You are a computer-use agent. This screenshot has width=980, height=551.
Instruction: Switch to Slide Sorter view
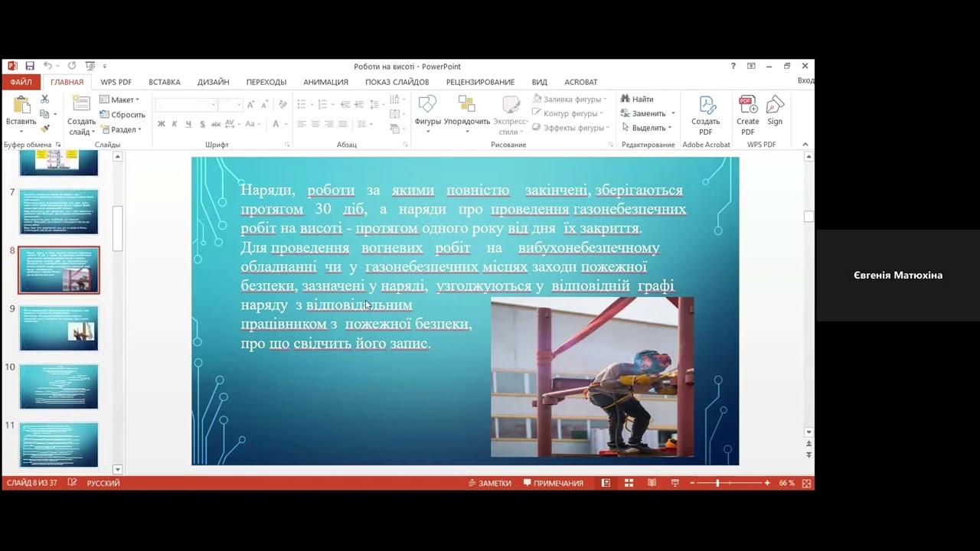point(629,483)
